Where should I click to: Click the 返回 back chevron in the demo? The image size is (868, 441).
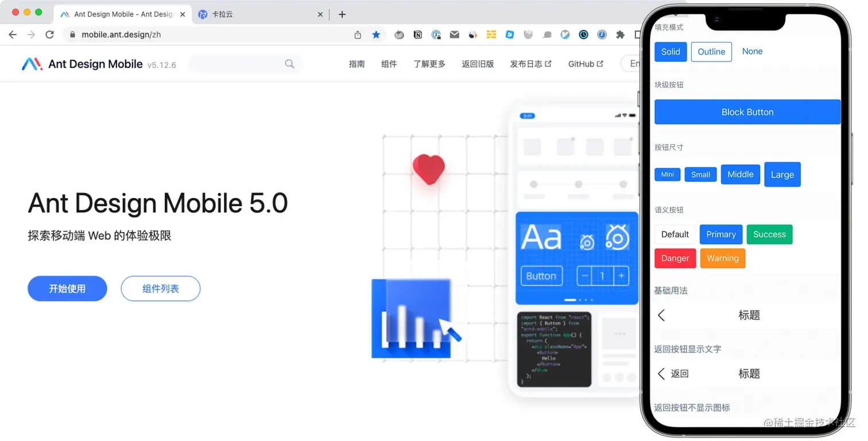(x=661, y=373)
